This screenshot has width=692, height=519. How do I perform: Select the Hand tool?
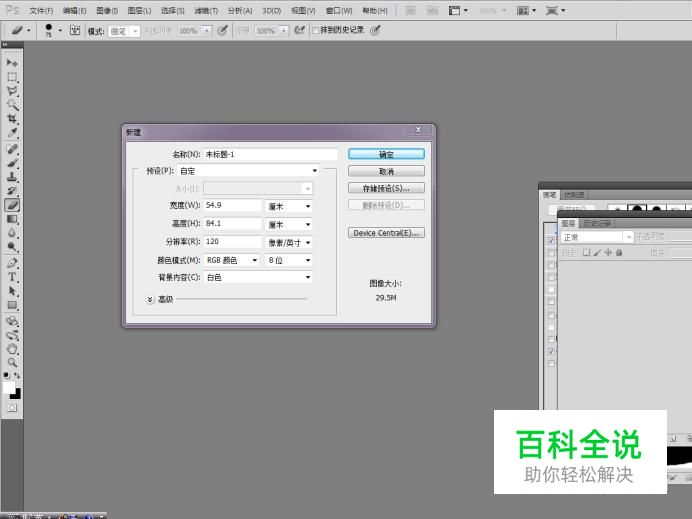point(12,349)
